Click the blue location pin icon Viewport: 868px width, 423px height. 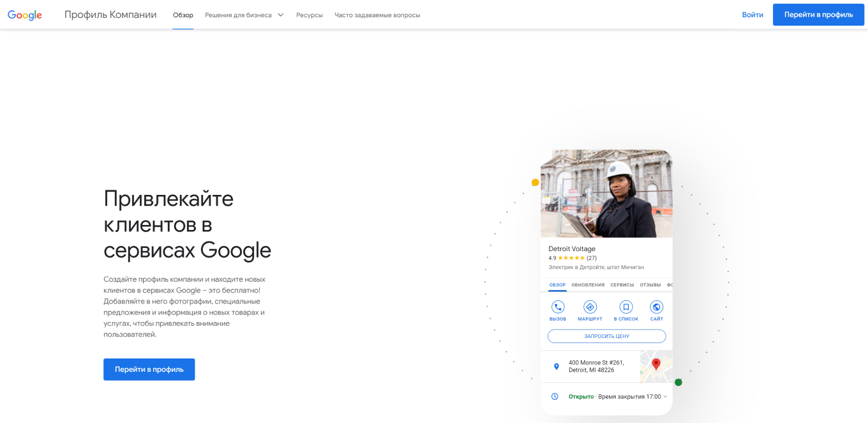pyautogui.click(x=555, y=366)
